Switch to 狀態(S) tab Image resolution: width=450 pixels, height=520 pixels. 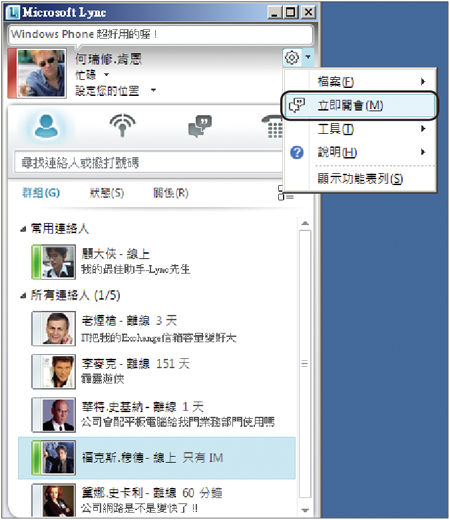pos(107,193)
